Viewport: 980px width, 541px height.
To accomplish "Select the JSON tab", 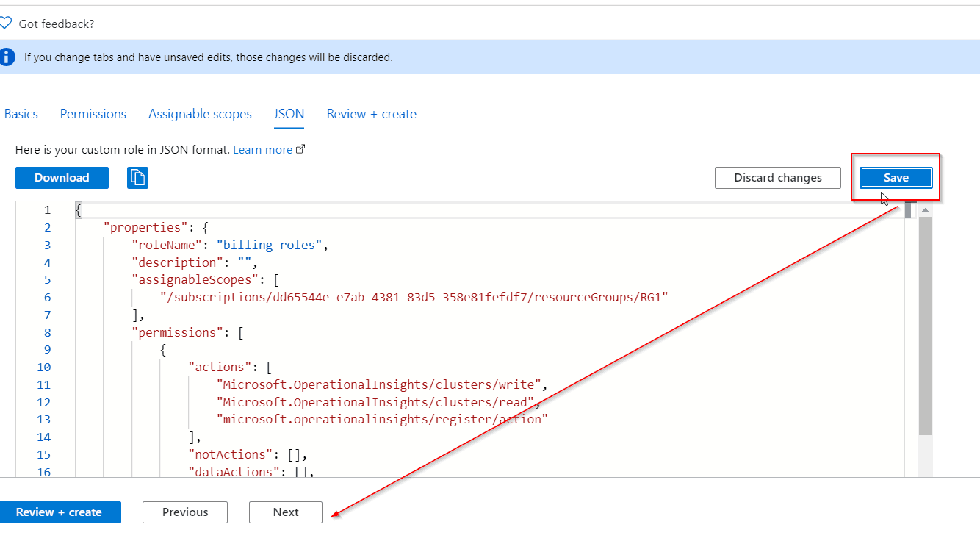I will tap(289, 114).
